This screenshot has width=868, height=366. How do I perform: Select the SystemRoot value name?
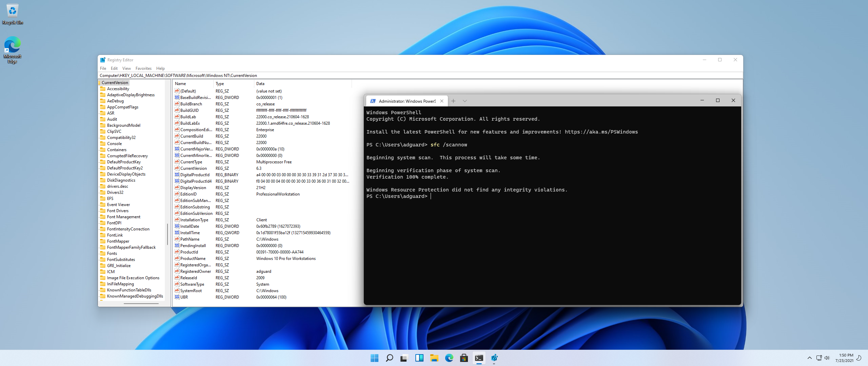191,291
